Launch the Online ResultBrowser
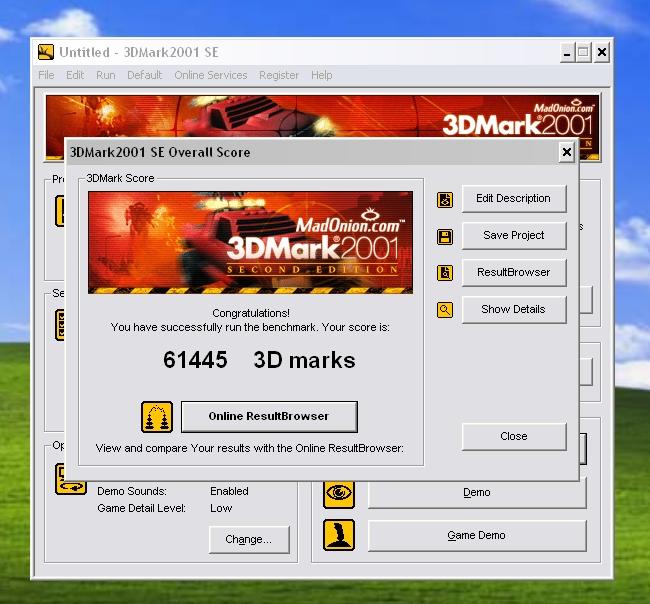650x604 pixels. [x=269, y=416]
